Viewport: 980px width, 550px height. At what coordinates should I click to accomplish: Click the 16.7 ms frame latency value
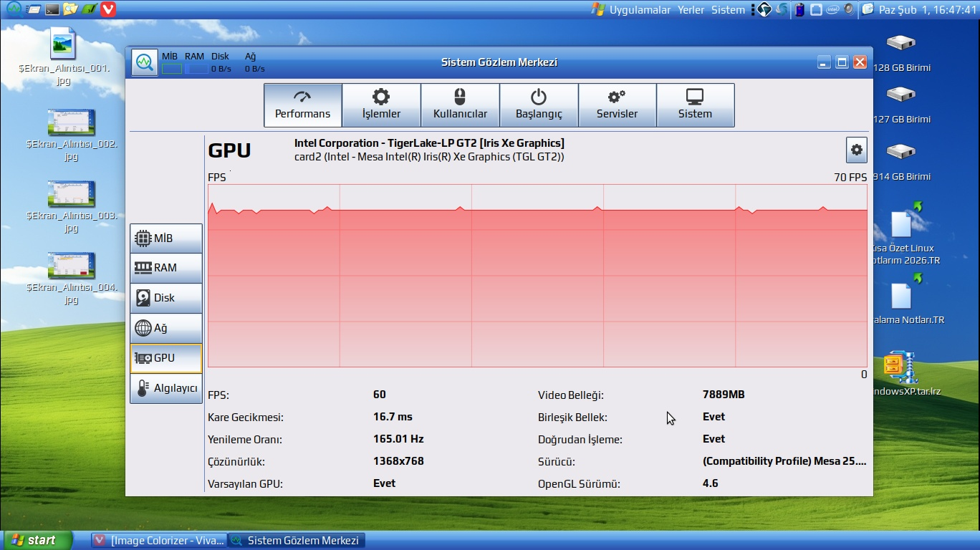[393, 417]
